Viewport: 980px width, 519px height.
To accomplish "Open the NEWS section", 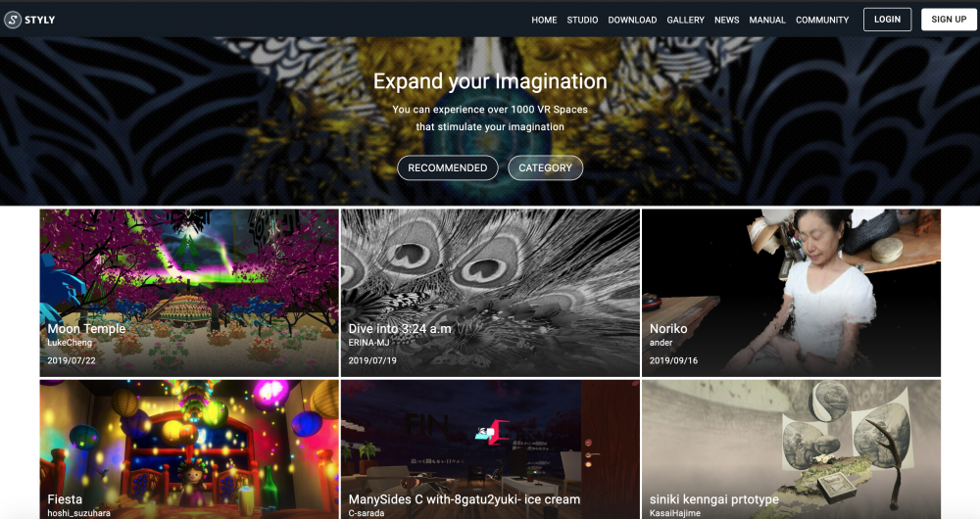I will 726,20.
